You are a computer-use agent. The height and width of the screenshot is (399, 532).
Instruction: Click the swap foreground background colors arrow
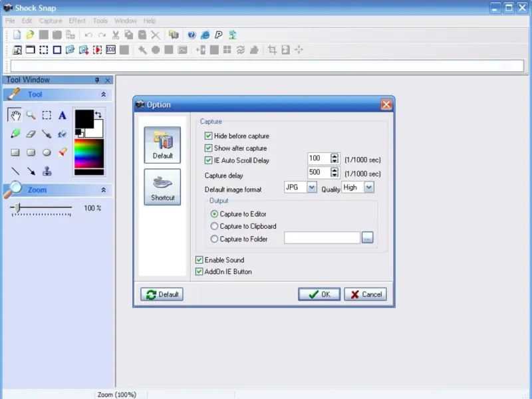(98, 114)
